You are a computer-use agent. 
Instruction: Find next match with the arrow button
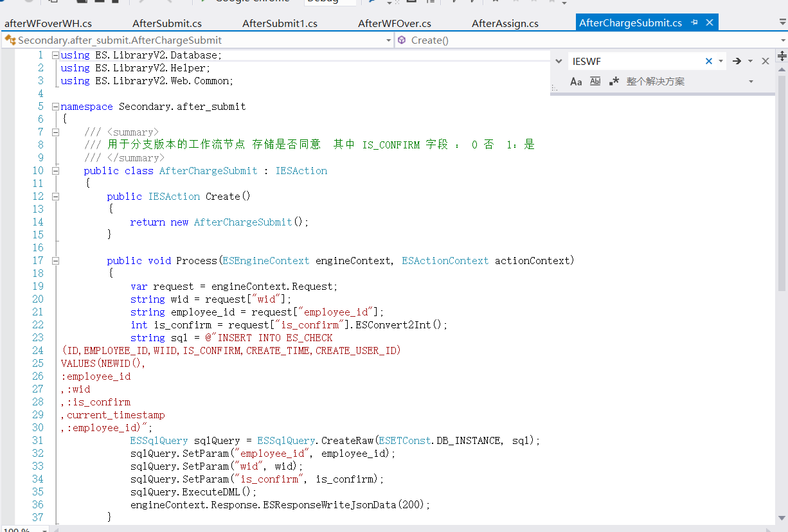[737, 61]
